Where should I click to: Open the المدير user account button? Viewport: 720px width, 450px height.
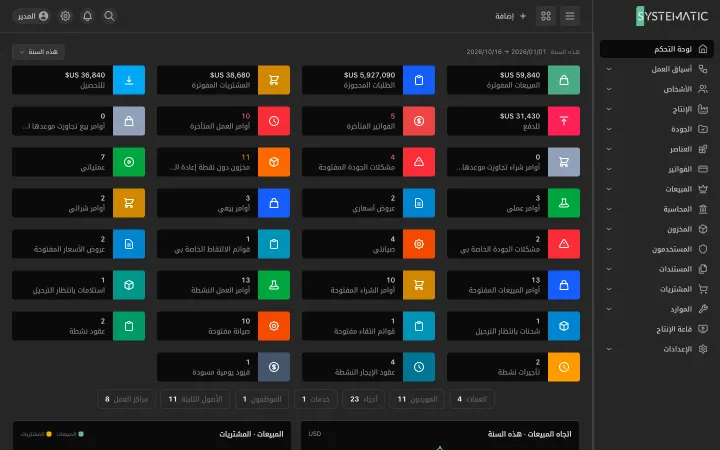[33, 16]
